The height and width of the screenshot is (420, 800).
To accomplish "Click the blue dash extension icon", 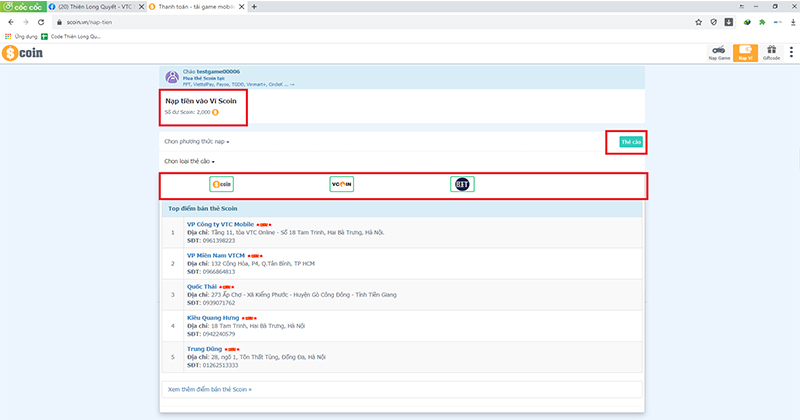I will pyautogui.click(x=778, y=22).
